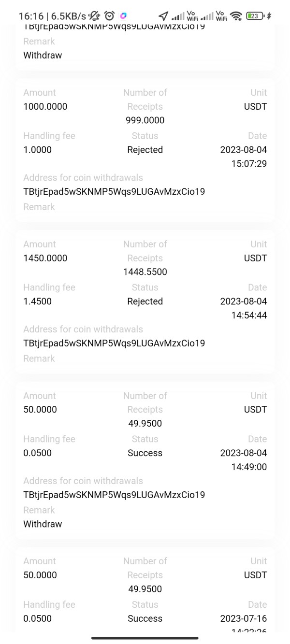Tap the Wi-Fi signal icon

pyautogui.click(x=236, y=16)
